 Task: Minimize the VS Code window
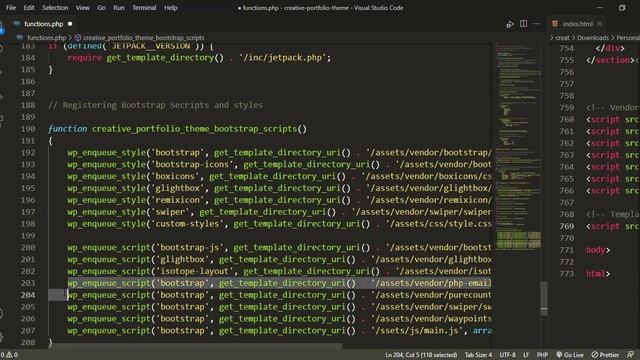point(599,8)
